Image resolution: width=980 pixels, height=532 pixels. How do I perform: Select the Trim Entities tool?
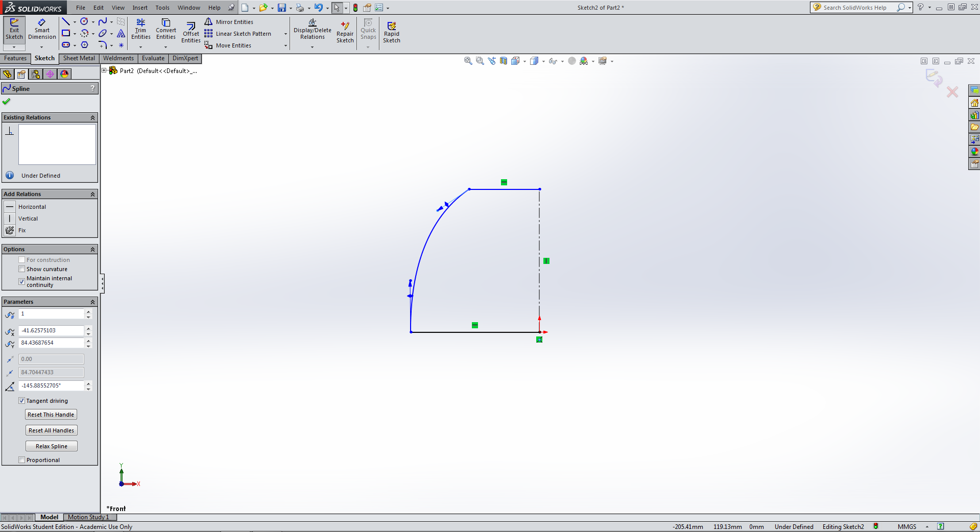click(140, 29)
